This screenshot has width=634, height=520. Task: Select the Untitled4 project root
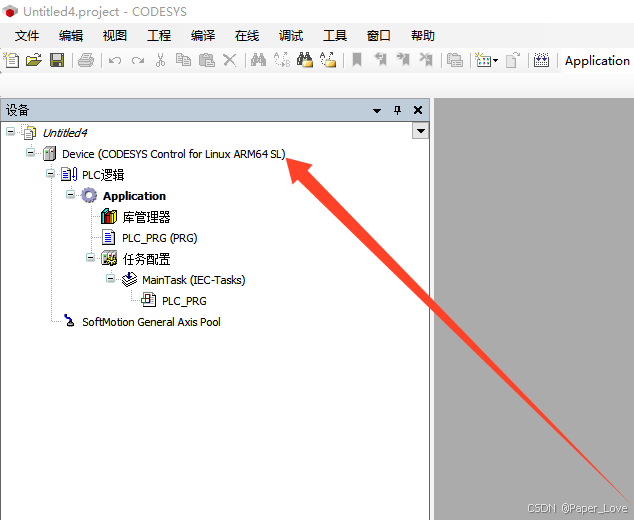click(x=65, y=133)
